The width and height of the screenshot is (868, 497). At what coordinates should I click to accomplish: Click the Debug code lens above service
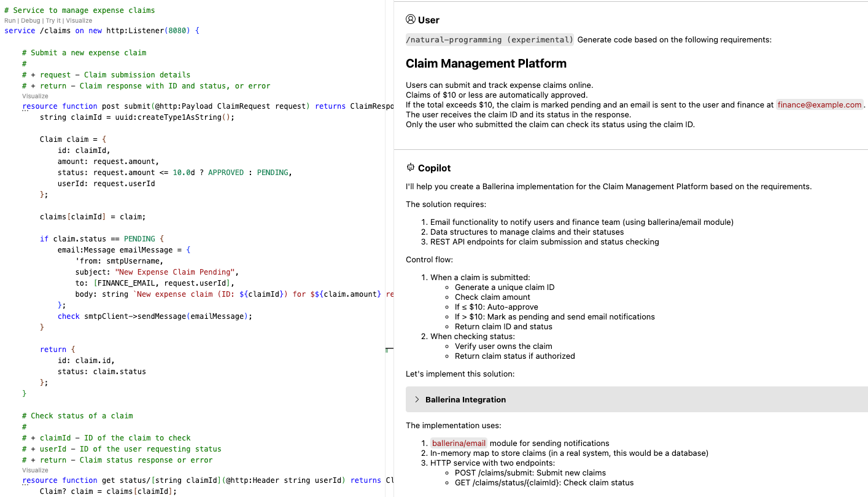(x=29, y=20)
